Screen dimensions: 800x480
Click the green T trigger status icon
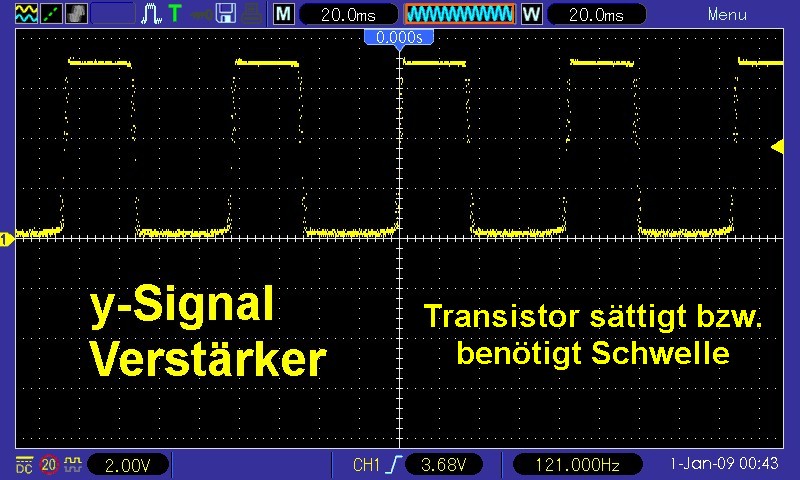pos(175,14)
